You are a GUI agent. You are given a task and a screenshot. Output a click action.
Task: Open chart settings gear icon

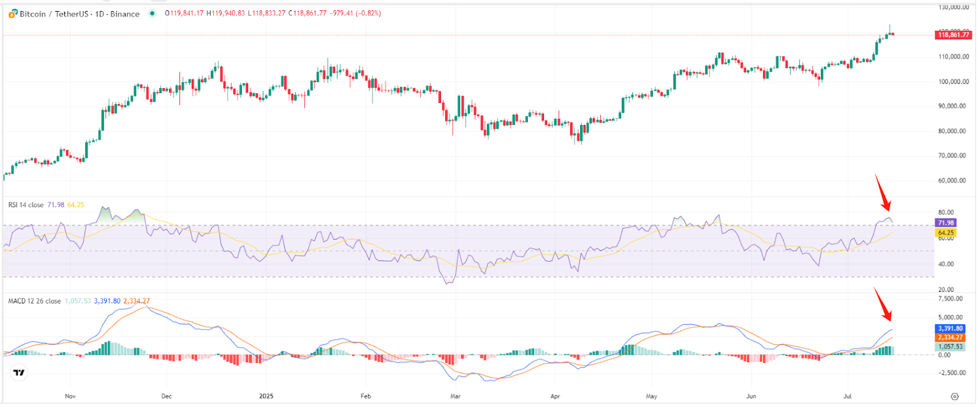tap(954, 397)
